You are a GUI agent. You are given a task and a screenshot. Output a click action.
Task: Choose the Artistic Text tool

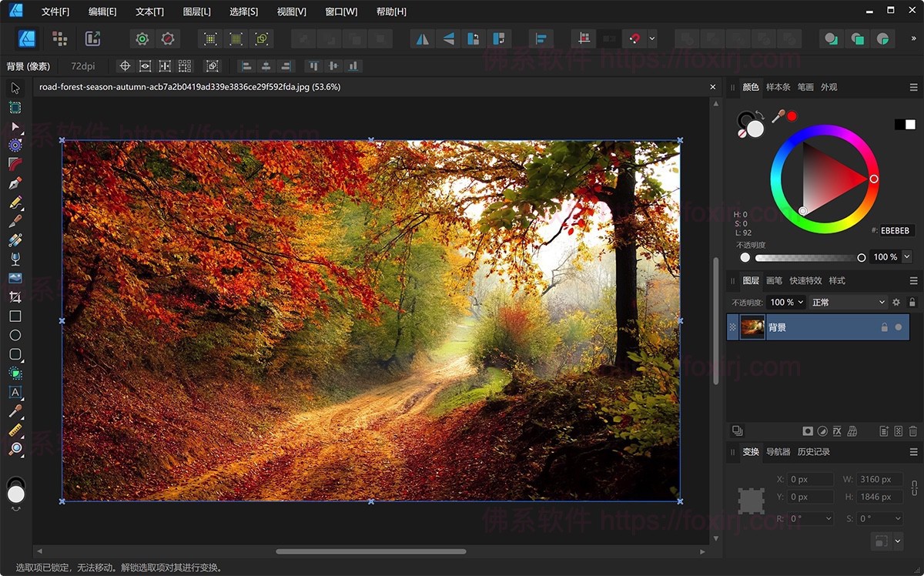click(15, 392)
